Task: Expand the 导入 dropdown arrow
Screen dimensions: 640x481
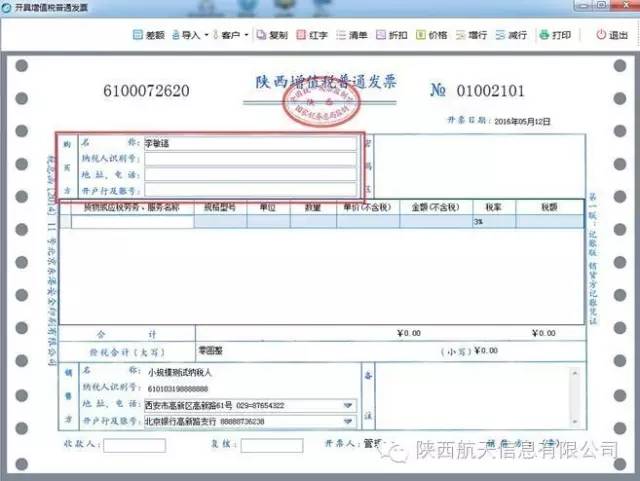Action: (206, 35)
